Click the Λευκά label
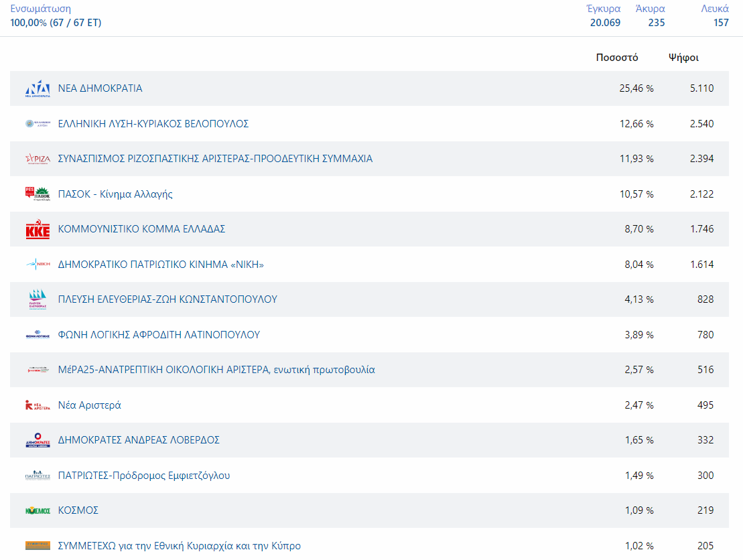 [x=715, y=9]
